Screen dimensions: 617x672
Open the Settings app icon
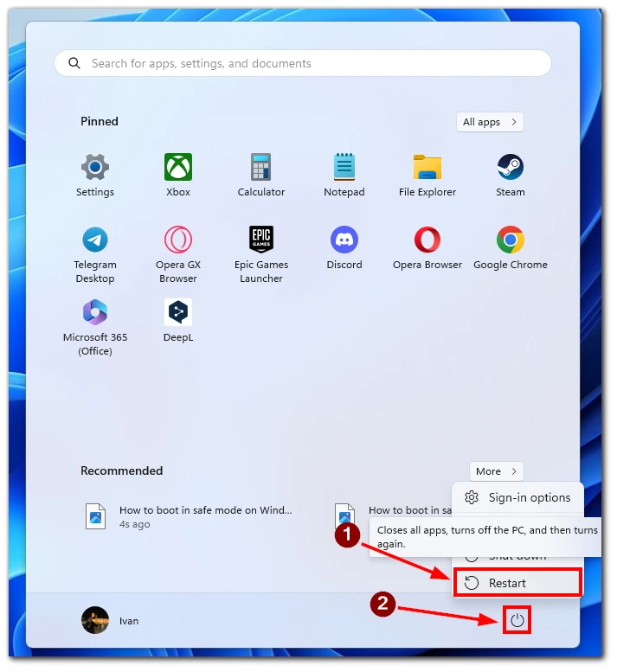tap(95, 167)
